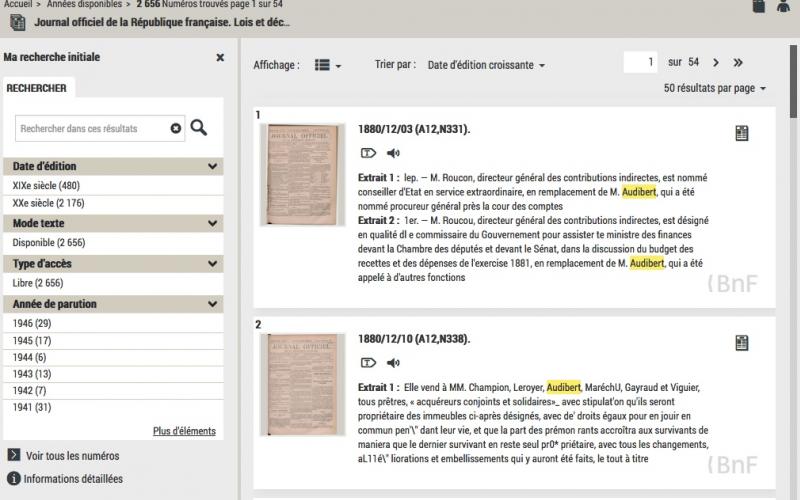Open the list display mode icon
This screenshot has width=800, height=500.
(x=322, y=65)
